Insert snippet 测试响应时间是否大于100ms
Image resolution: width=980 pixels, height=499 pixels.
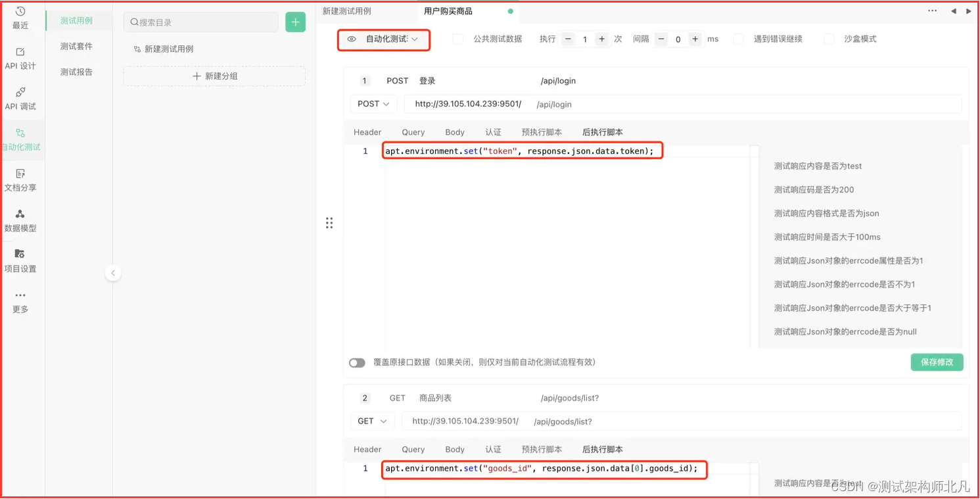(x=827, y=237)
